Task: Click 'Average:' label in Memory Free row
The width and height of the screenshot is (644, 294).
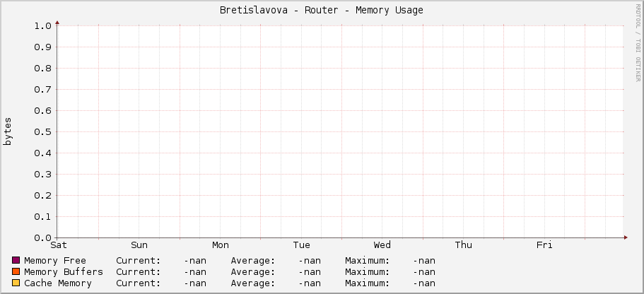Action: (x=253, y=260)
